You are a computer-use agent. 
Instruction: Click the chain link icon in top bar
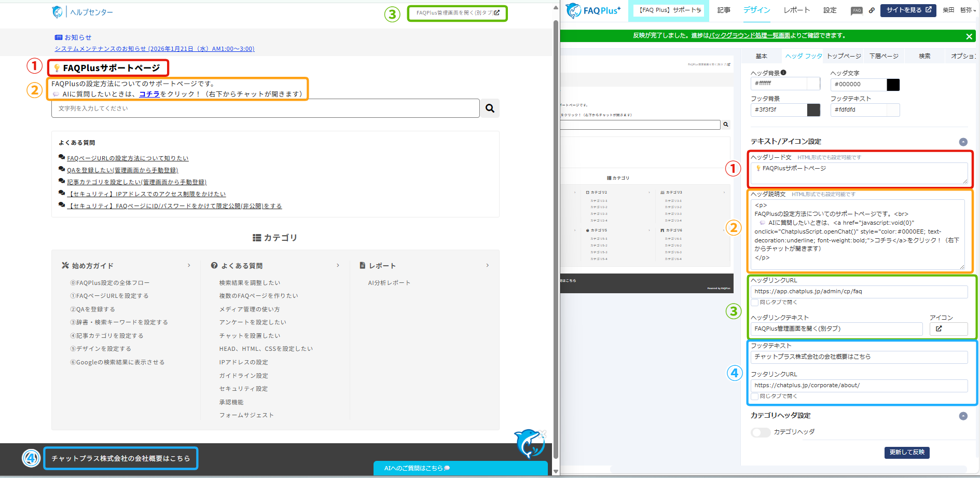[872, 10]
